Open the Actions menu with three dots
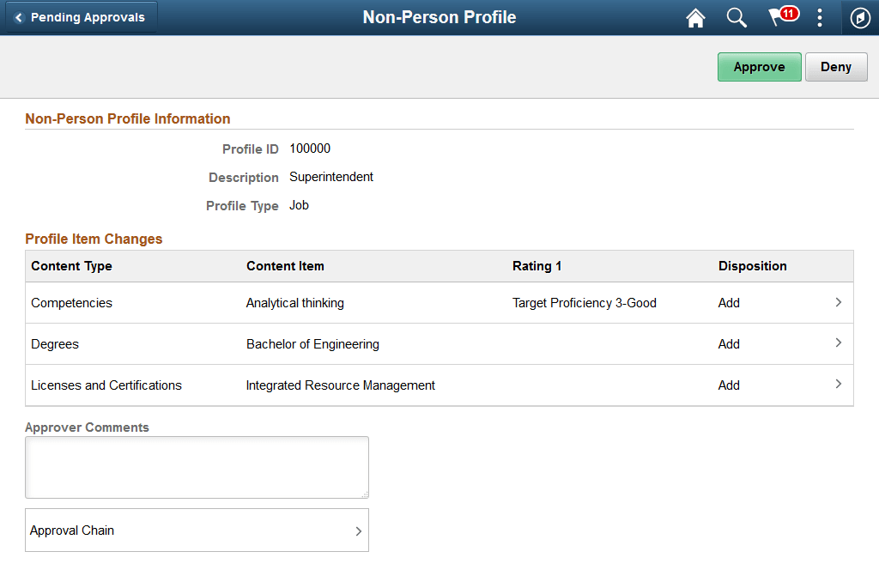The height and width of the screenshot is (588, 879). [820, 17]
